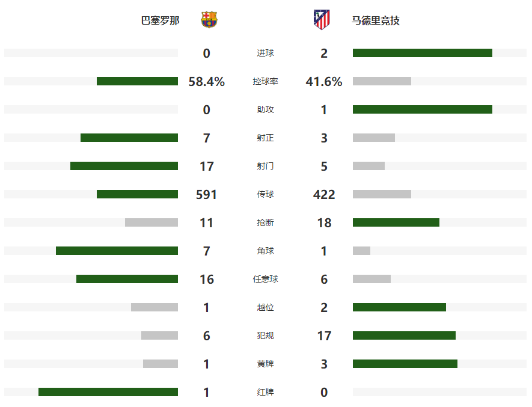Open the 马德里竞技 team name link
This screenshot has height=407, width=532.
point(376,20)
